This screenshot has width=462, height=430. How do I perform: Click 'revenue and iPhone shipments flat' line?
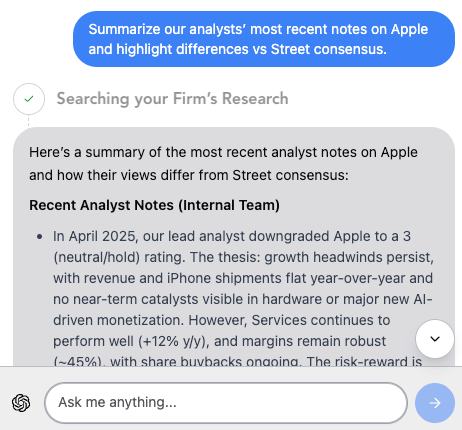243,278
